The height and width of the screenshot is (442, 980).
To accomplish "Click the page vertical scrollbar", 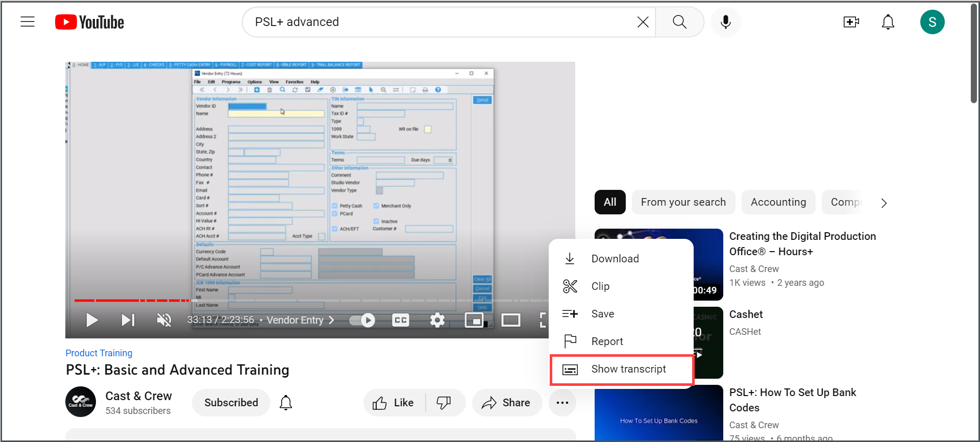I will pos(974,54).
